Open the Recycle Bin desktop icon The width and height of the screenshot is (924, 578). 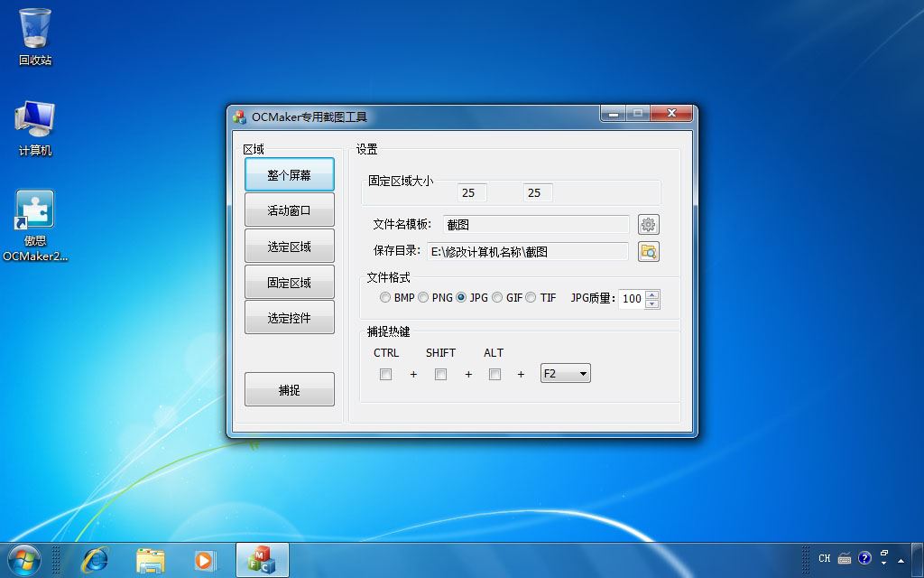(x=35, y=36)
